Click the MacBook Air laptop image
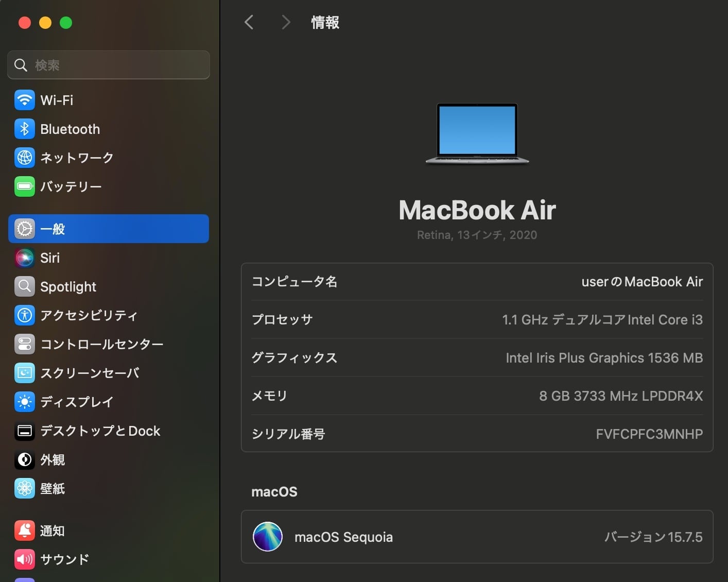The image size is (728, 582). (477, 134)
